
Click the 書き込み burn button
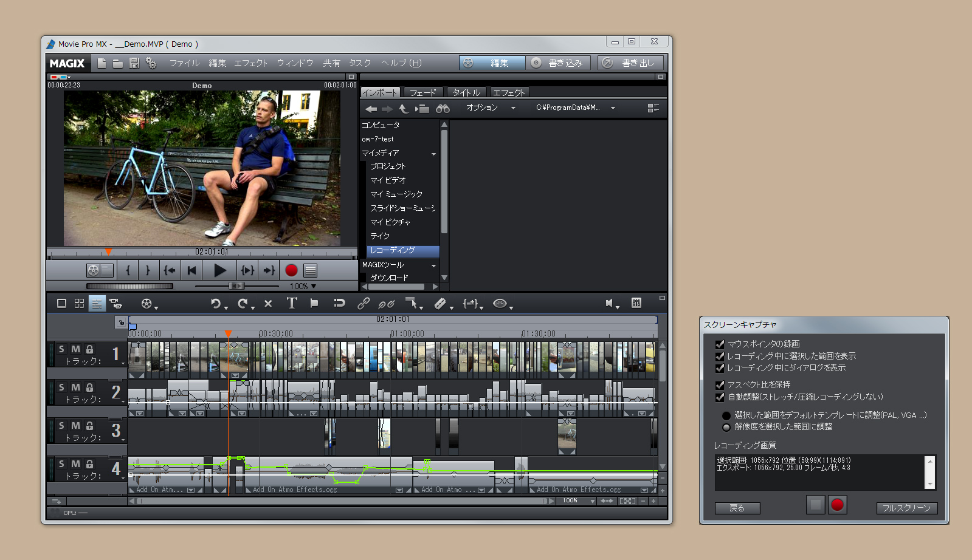pos(558,63)
